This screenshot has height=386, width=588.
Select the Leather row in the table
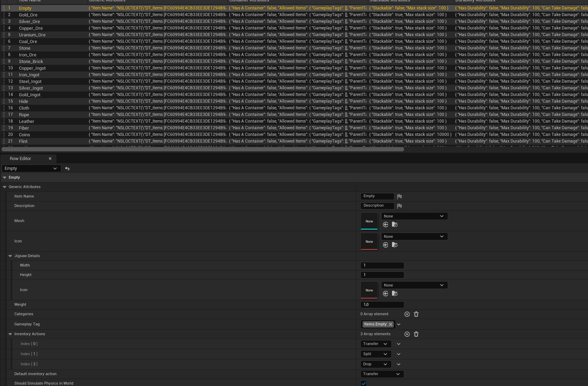pyautogui.click(x=294, y=121)
